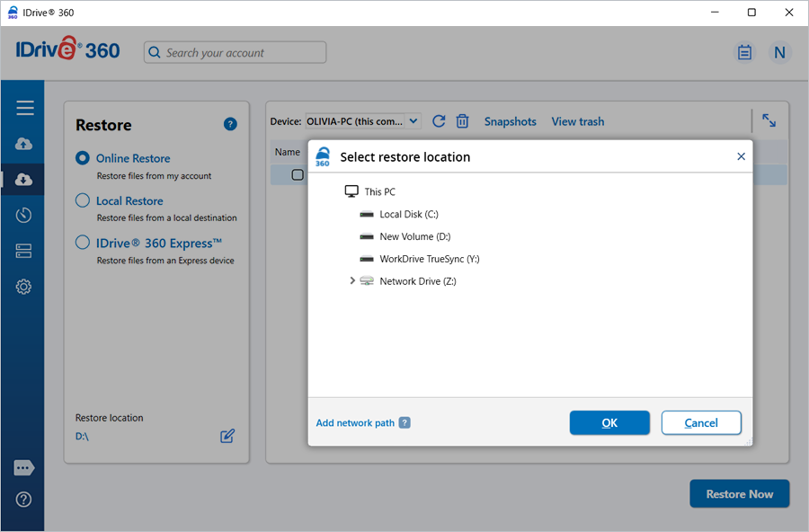Edit restore location pencil icon
809x532 pixels.
pos(227,436)
